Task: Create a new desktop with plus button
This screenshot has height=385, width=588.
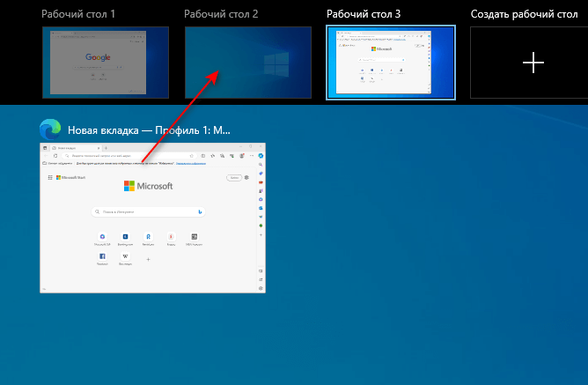Action: coord(533,63)
